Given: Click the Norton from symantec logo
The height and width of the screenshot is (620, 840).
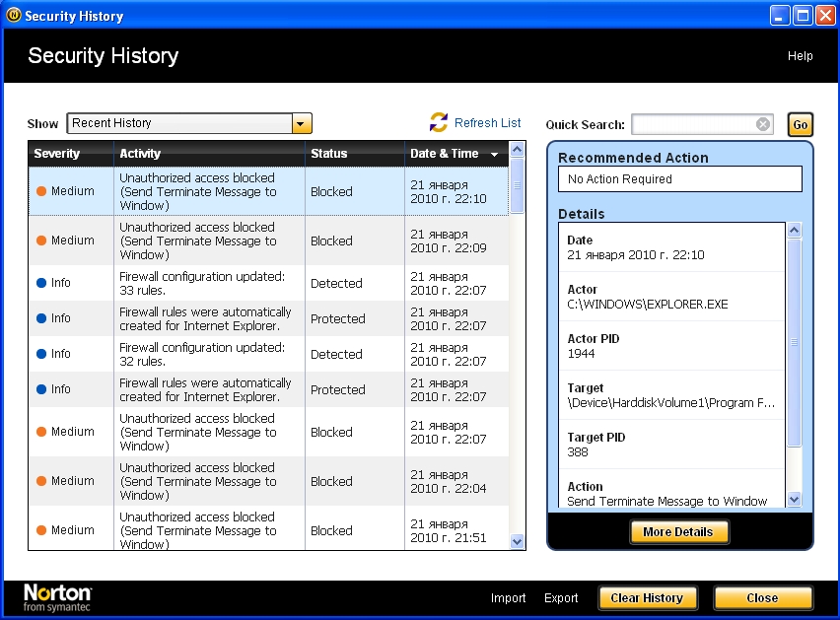Looking at the screenshot, I should pyautogui.click(x=57, y=597).
